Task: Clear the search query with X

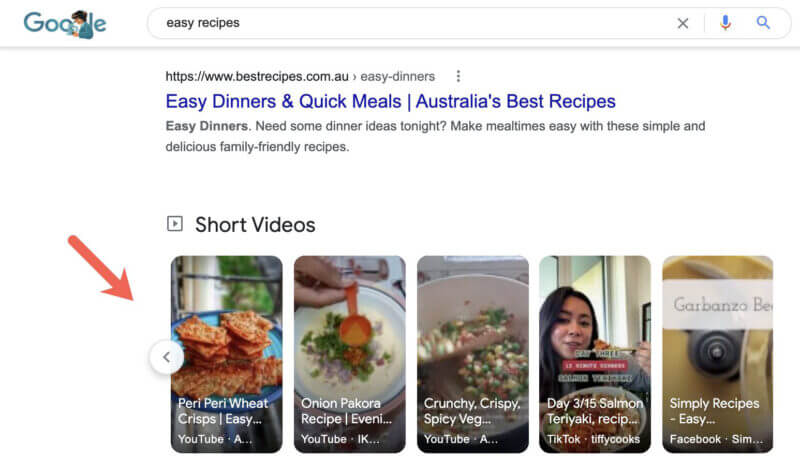Action: coord(683,23)
